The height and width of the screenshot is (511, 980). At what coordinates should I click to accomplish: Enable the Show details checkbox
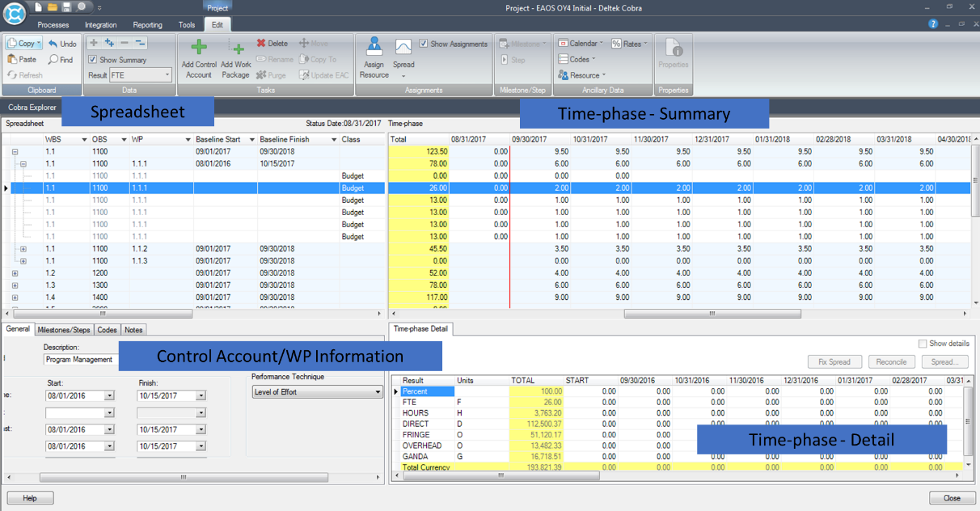923,343
